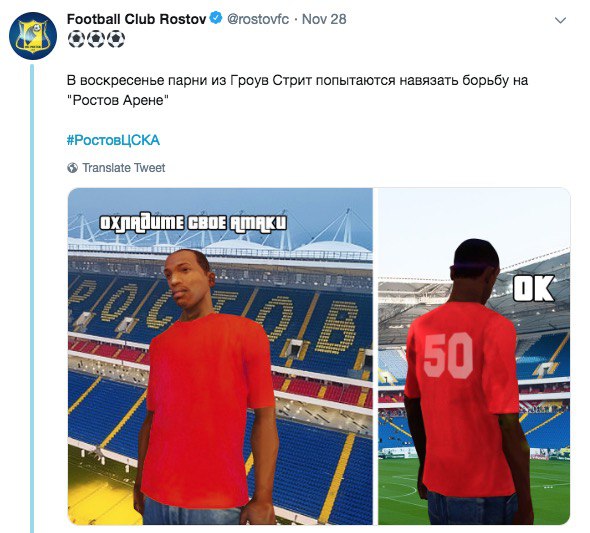Viewport: 590px width, 533px height.
Task: Click Translate Tweet
Action: click(123, 168)
